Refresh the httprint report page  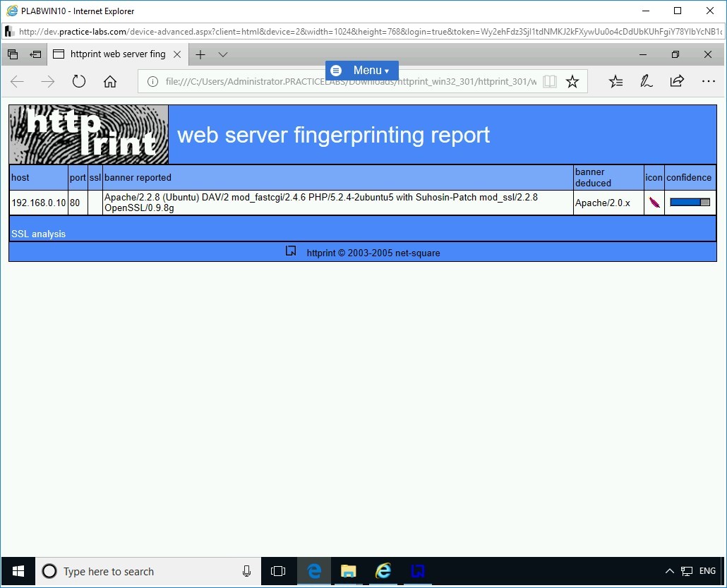[78, 81]
